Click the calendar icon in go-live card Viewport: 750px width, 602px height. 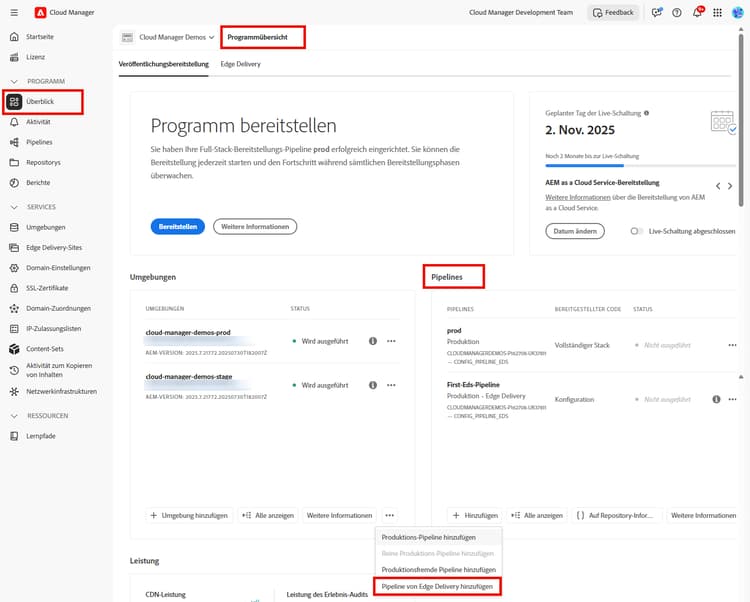click(723, 122)
